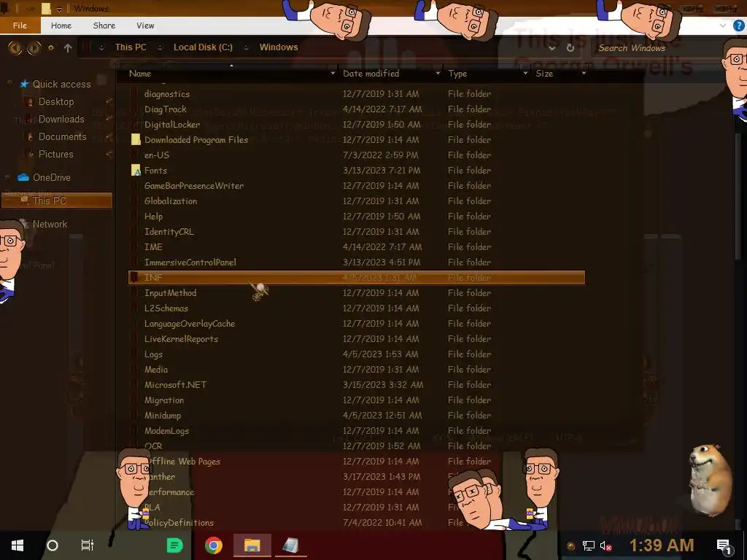
Task: Select the LanguageOverlayCache folder
Action: click(x=190, y=323)
